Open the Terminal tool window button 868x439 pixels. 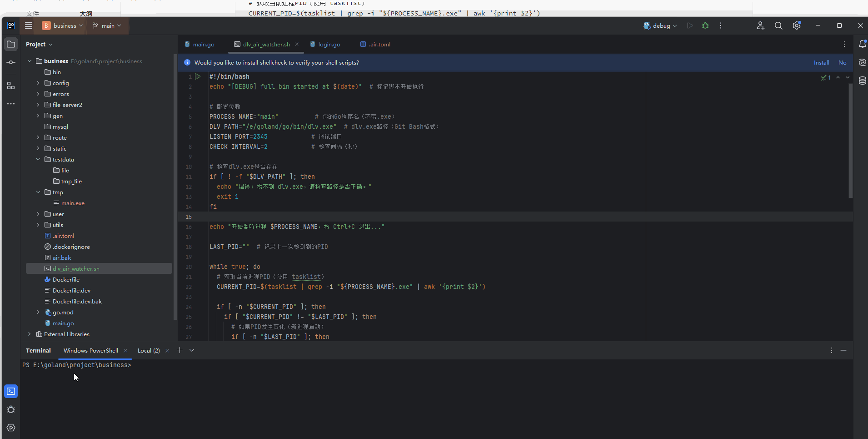click(11, 391)
